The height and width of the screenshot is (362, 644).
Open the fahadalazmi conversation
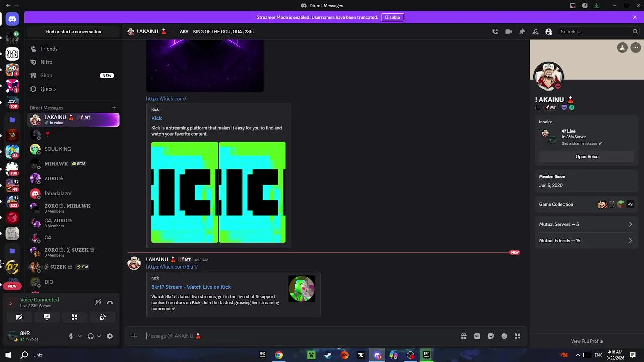point(73,193)
